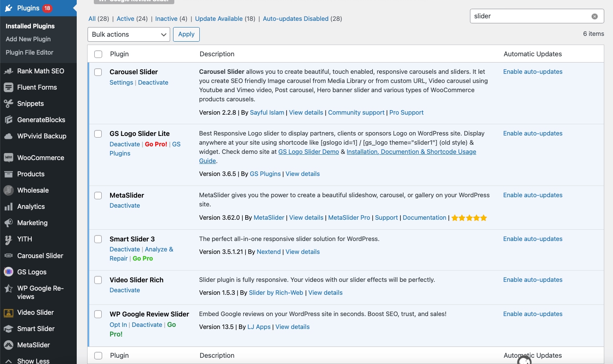
Task: Open Add New Plugin from the Plugins menu
Action: [28, 39]
